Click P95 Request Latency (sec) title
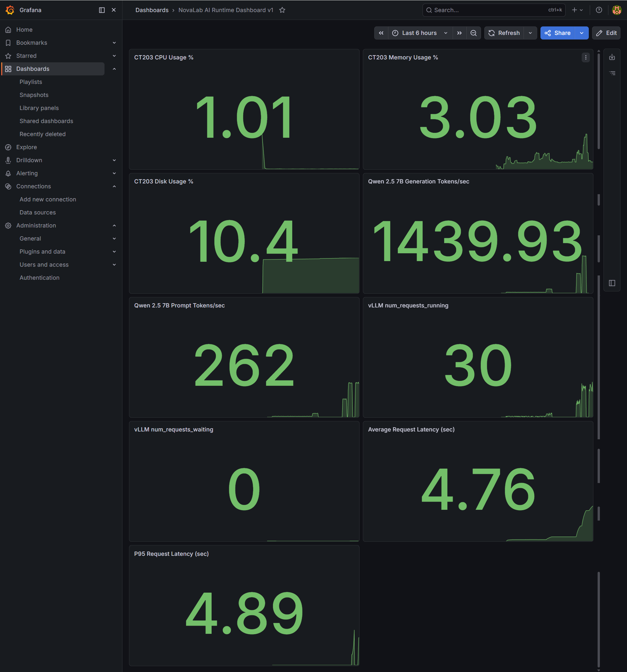Image resolution: width=627 pixels, height=672 pixels. 171,554
